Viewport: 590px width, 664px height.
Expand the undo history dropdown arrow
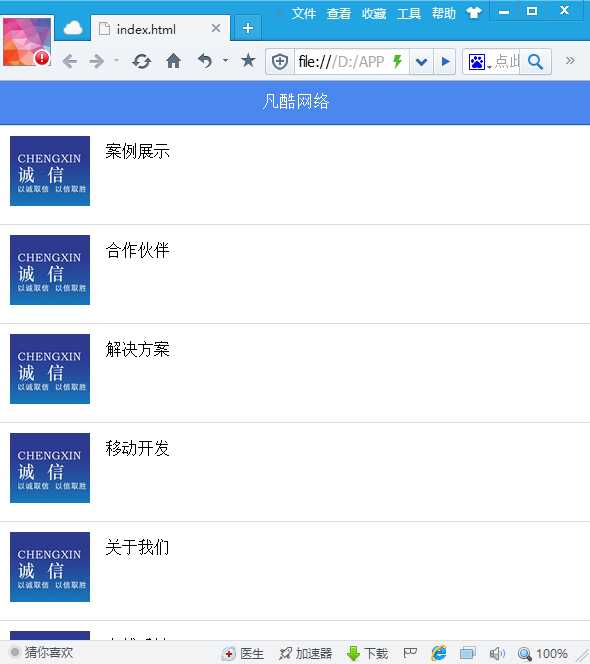[226, 61]
